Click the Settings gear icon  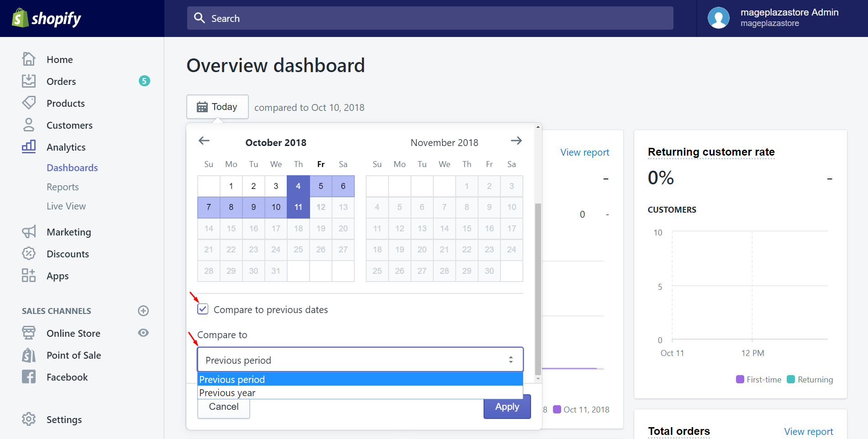[29, 419]
